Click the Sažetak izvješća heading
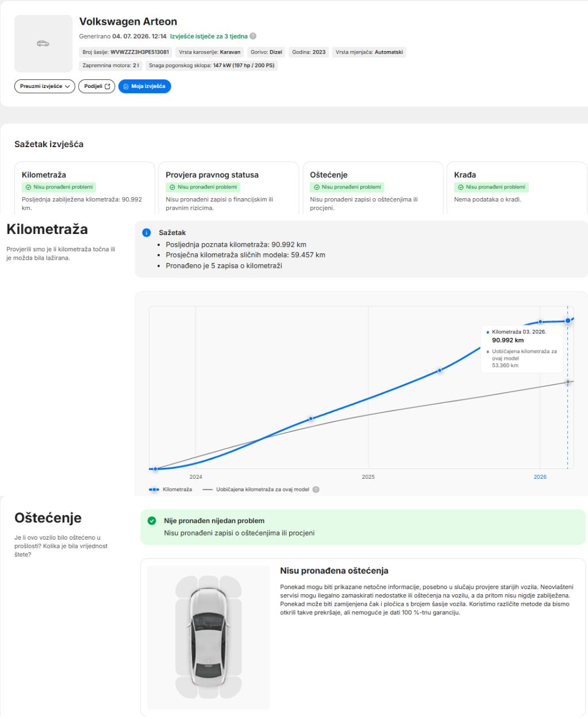The width and height of the screenshot is (588, 719). (x=49, y=144)
